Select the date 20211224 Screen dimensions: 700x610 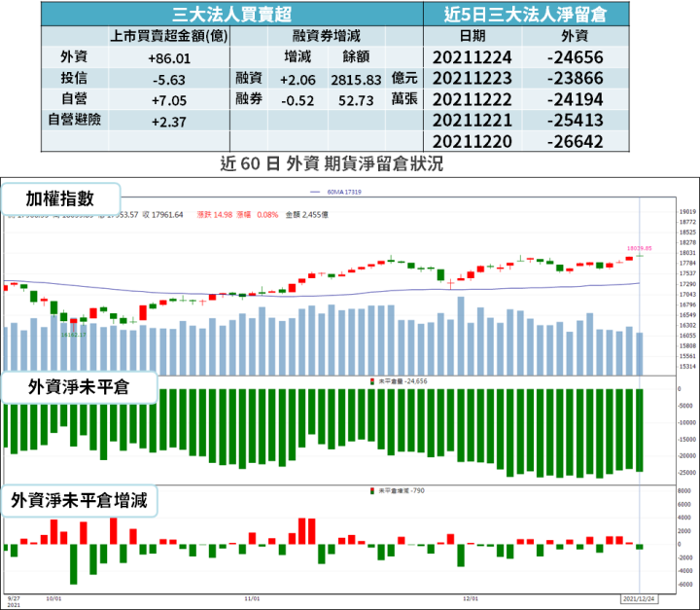tap(472, 57)
